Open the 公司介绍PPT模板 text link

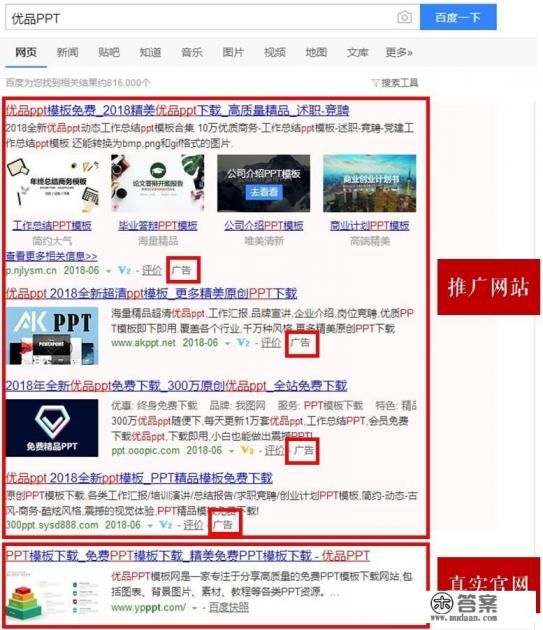(264, 225)
